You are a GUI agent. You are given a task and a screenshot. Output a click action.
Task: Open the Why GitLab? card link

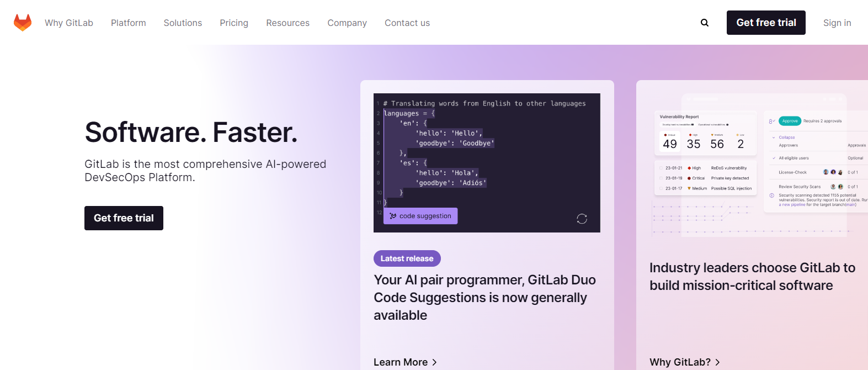(685, 362)
